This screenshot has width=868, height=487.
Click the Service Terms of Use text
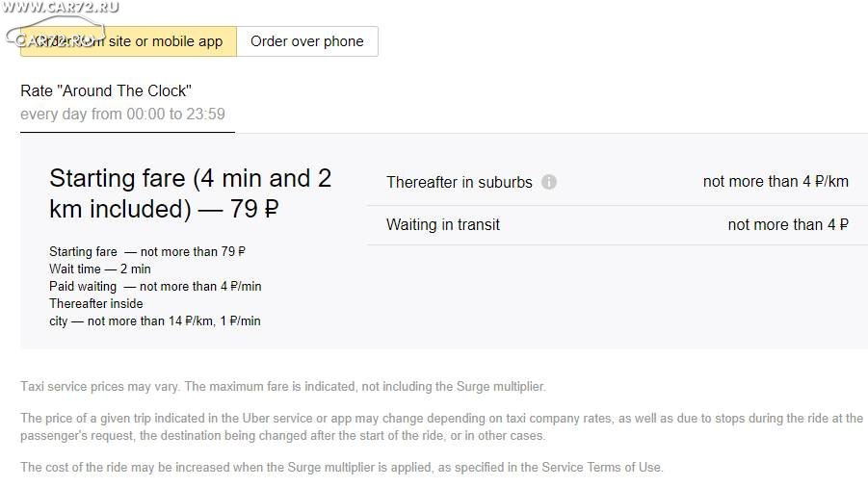tap(601, 467)
